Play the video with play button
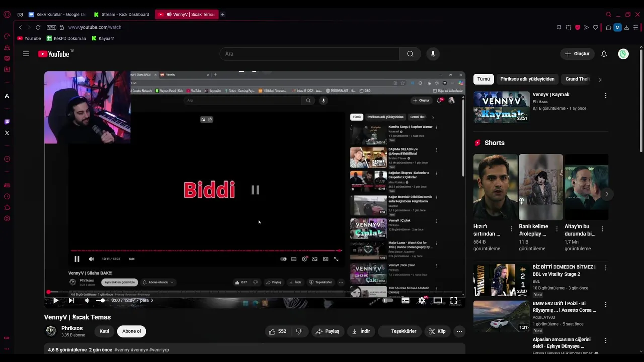 (56, 300)
